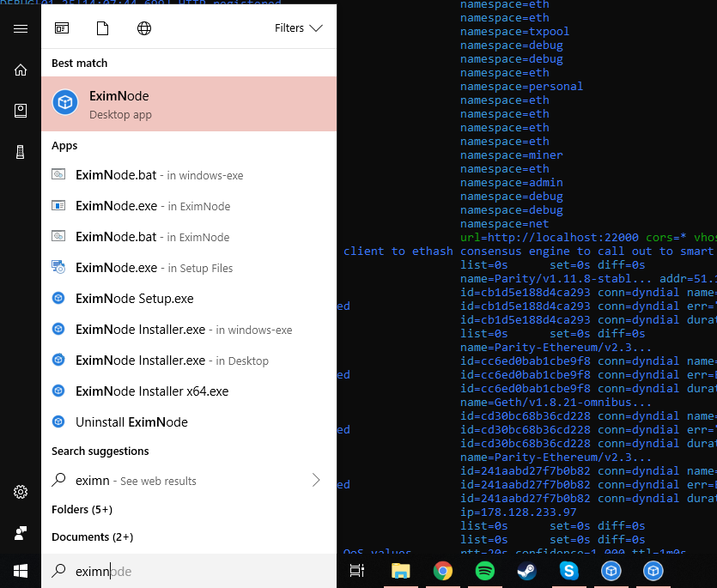This screenshot has width=717, height=588.
Task: Open EximNode.bat in EximNode folder
Action: point(189,237)
